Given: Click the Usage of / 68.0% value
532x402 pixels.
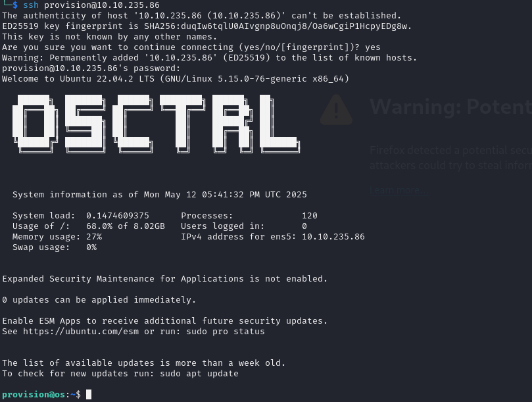Looking at the screenshot, I should click(126, 226).
